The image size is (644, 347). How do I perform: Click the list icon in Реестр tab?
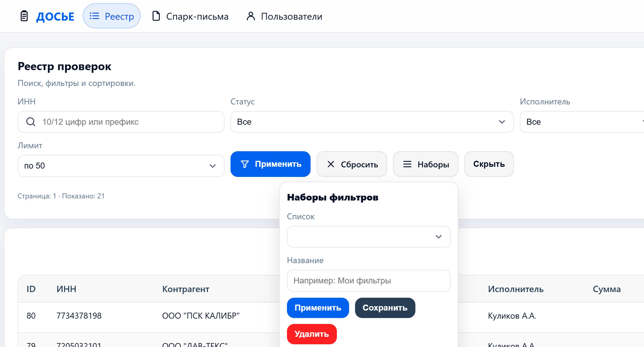coord(94,16)
